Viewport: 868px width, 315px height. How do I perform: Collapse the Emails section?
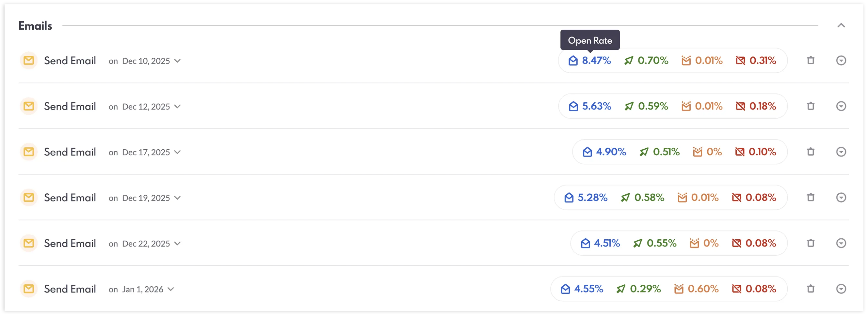point(841,25)
